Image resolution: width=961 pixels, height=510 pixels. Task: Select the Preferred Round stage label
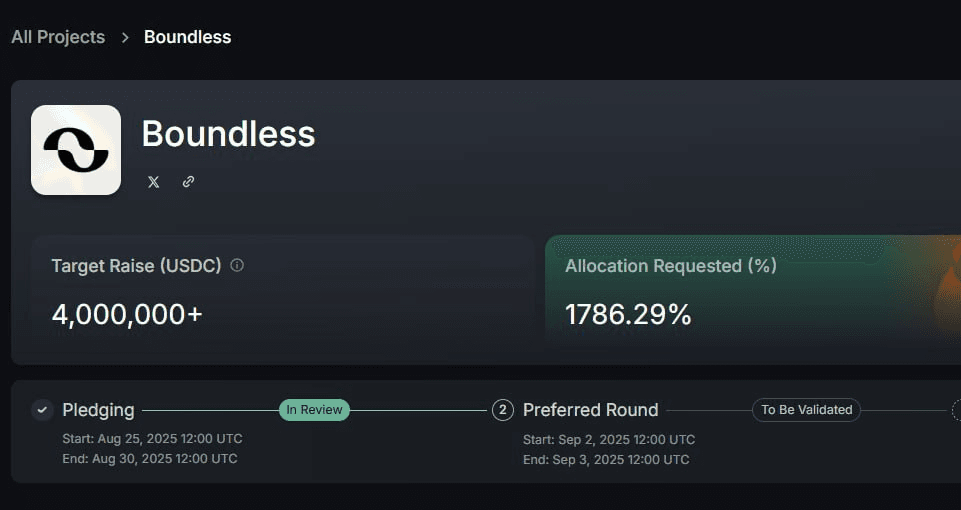coord(591,410)
